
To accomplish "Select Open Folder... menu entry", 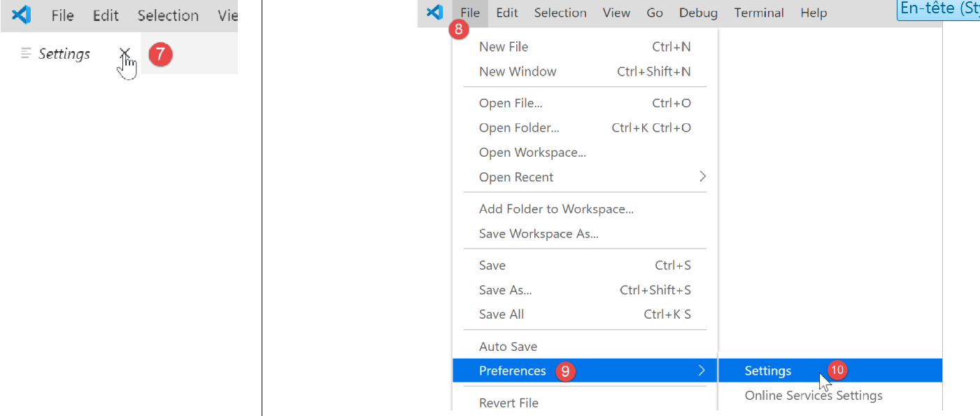I will tap(519, 128).
